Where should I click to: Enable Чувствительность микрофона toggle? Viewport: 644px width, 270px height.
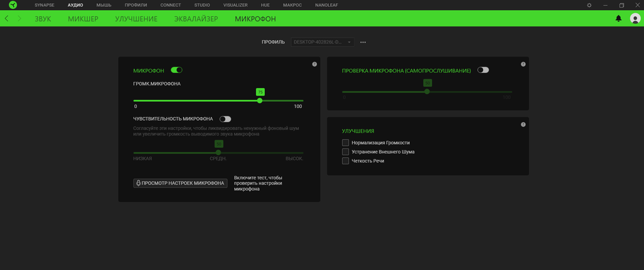[225, 119]
